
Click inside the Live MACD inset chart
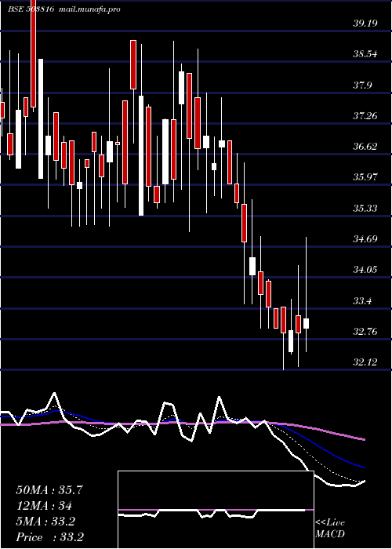(216, 510)
